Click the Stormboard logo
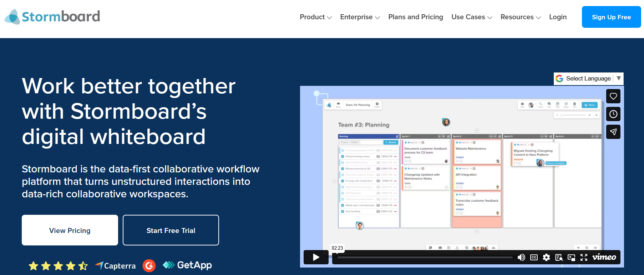This screenshot has height=275, width=644. point(52,17)
